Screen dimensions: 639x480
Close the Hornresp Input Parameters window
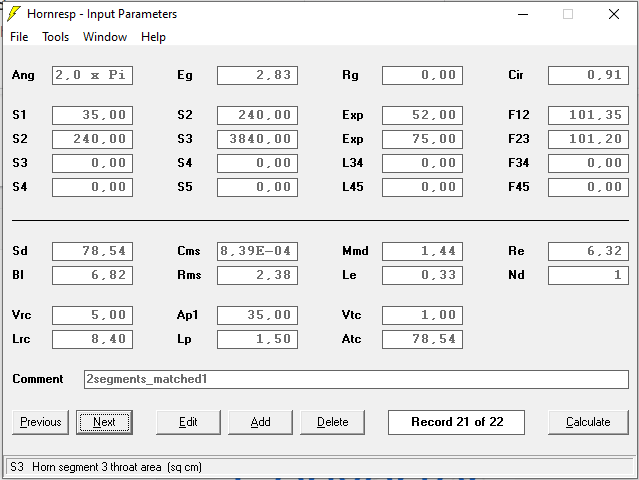tap(614, 14)
